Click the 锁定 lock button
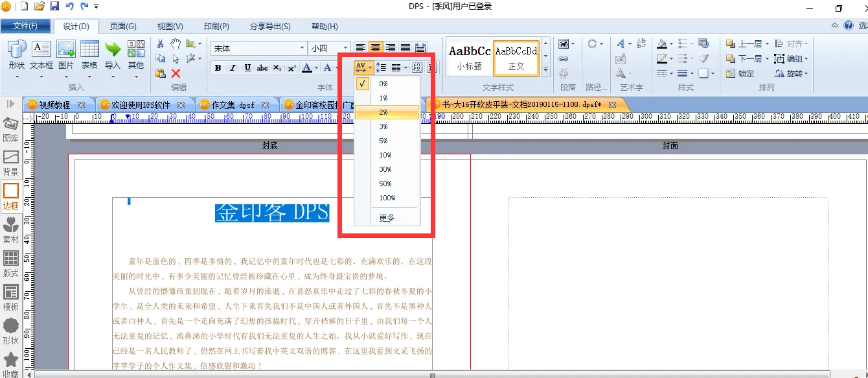 tap(740, 74)
